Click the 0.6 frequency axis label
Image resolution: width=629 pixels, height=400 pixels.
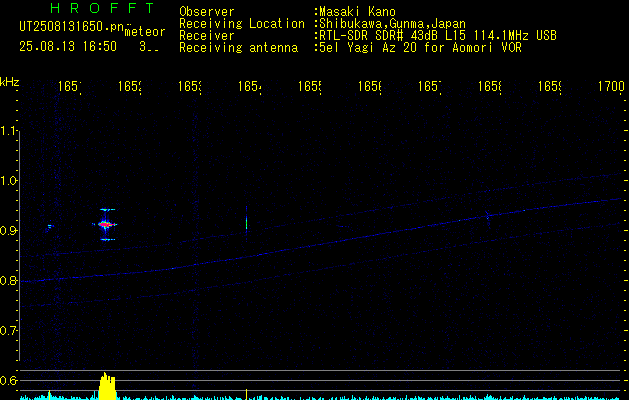9,380
